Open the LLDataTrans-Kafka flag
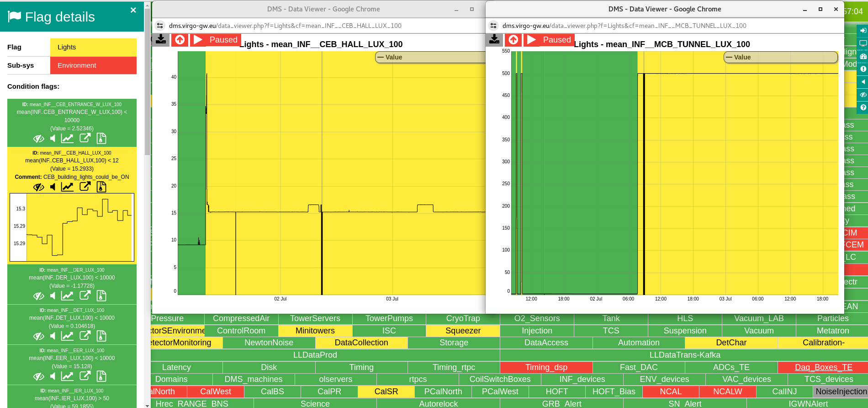 coord(684,355)
